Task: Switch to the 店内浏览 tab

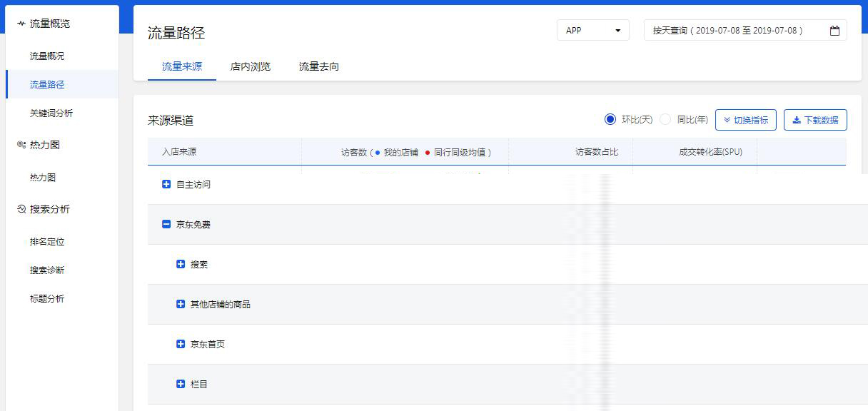Action: tap(251, 66)
